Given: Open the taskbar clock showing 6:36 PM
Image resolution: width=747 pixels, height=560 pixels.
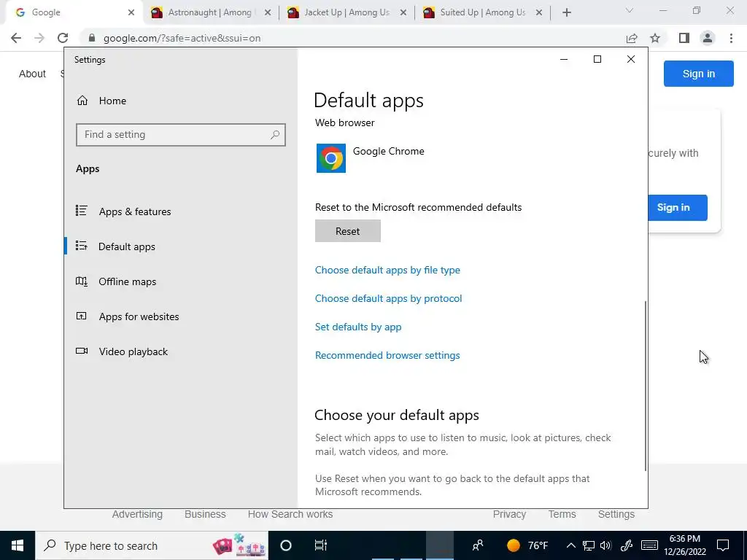Looking at the screenshot, I should click(684, 545).
